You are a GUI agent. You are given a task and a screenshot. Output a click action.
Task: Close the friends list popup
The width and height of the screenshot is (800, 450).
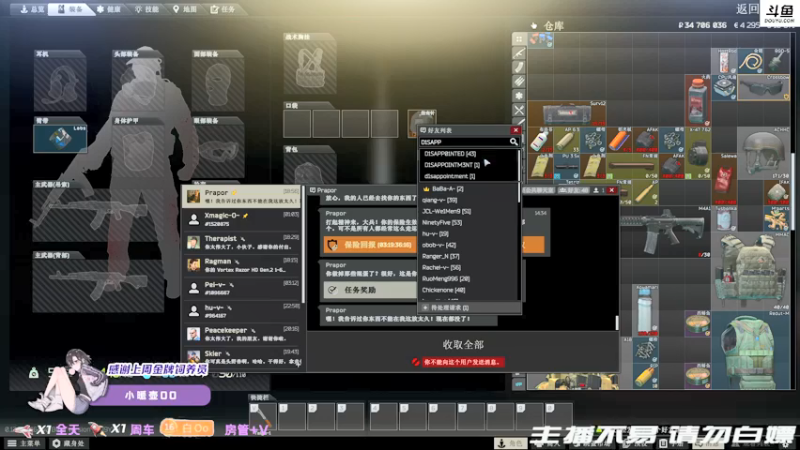(x=515, y=131)
